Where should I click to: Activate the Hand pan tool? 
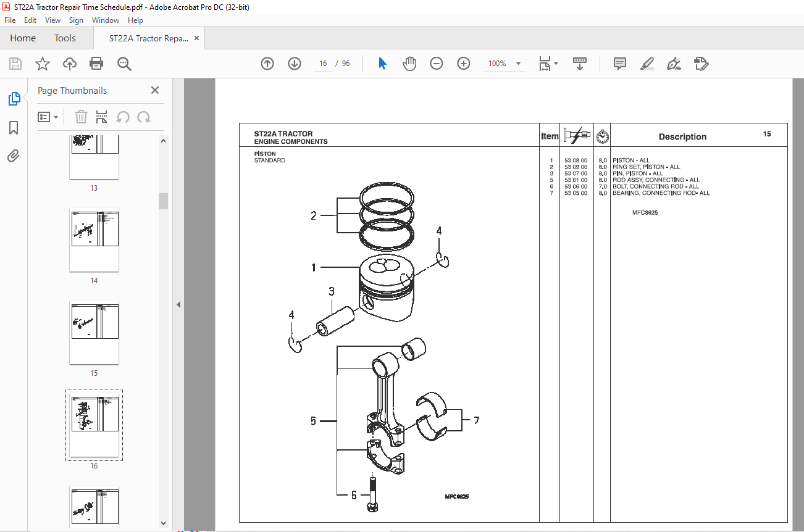point(409,64)
